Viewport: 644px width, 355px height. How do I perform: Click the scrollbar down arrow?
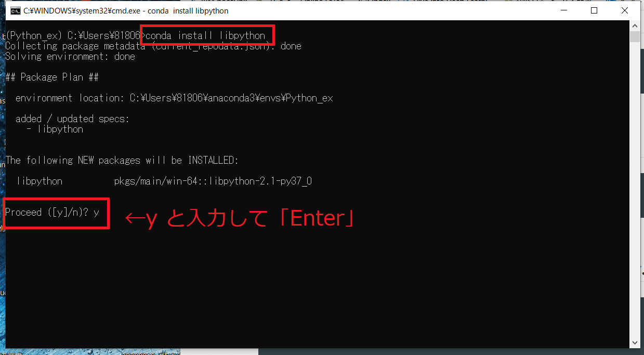pyautogui.click(x=635, y=343)
